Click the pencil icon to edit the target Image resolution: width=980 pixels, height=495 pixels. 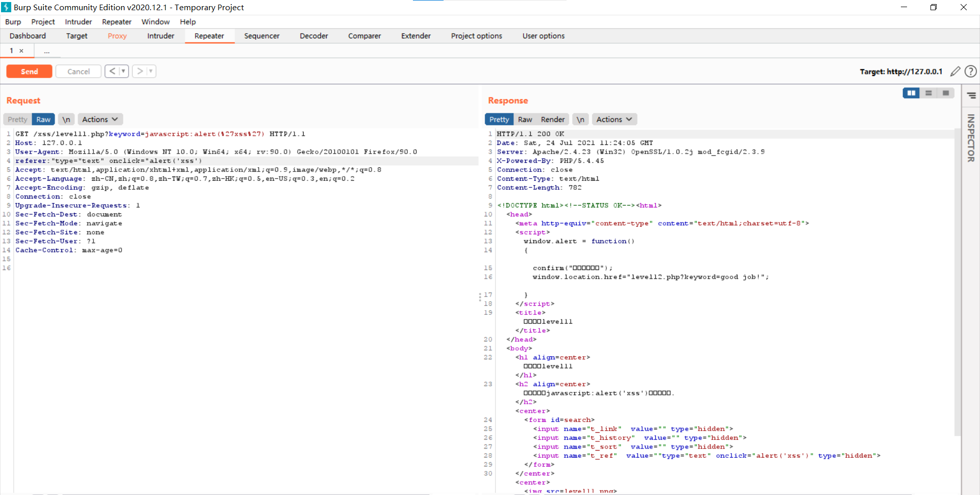(x=956, y=71)
